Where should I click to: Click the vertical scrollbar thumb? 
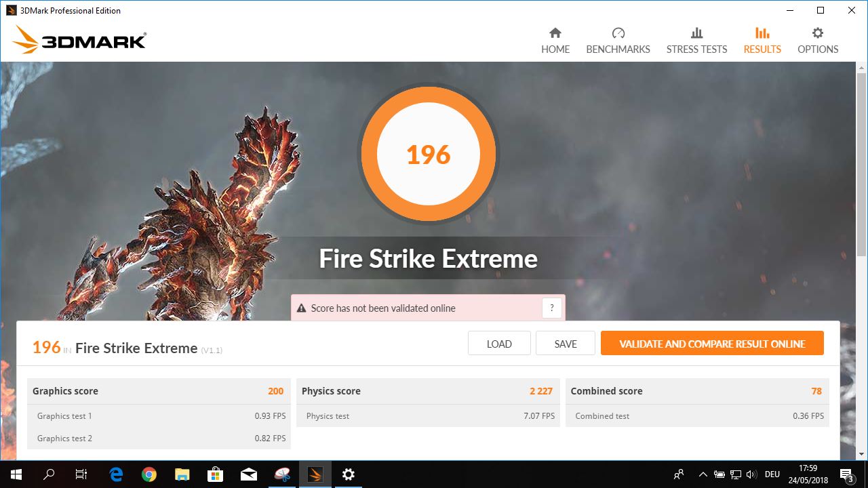[x=862, y=164]
